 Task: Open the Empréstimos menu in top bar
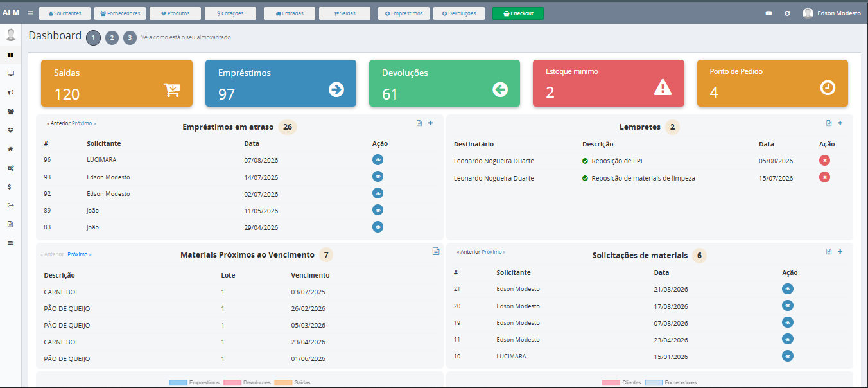(404, 13)
